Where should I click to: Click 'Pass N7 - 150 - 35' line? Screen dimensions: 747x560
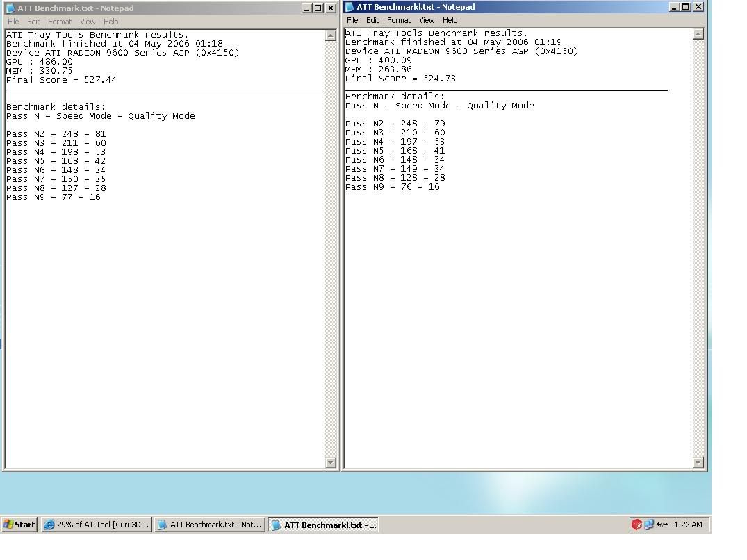click(x=56, y=179)
